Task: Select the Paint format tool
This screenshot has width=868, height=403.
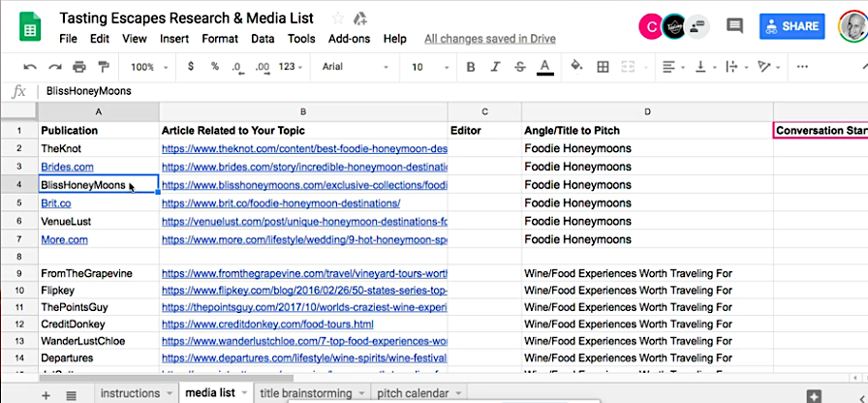Action: tap(104, 67)
